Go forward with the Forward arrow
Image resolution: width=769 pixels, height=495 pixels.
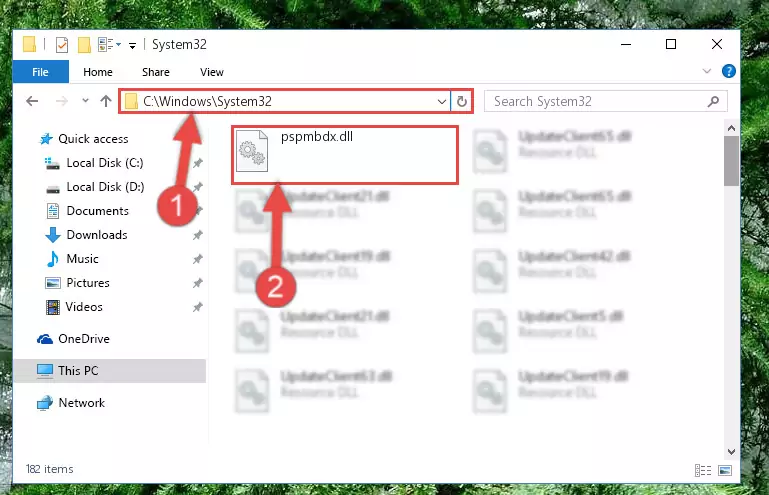62,101
